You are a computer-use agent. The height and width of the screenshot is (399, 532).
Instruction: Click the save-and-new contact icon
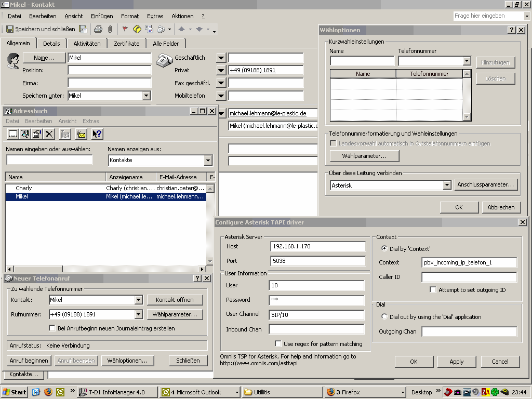coord(83,29)
